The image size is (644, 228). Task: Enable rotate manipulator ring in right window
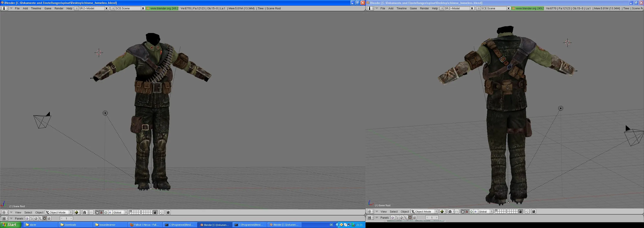click(x=471, y=211)
